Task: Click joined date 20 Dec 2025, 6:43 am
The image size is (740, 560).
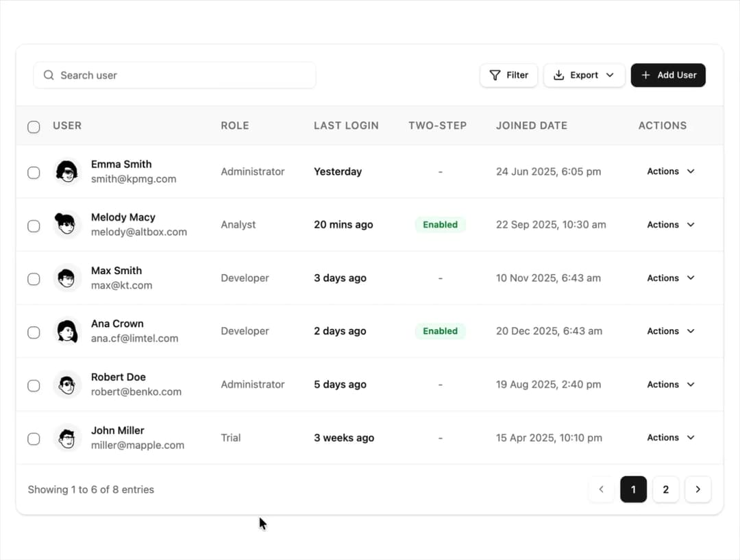Action: click(549, 331)
